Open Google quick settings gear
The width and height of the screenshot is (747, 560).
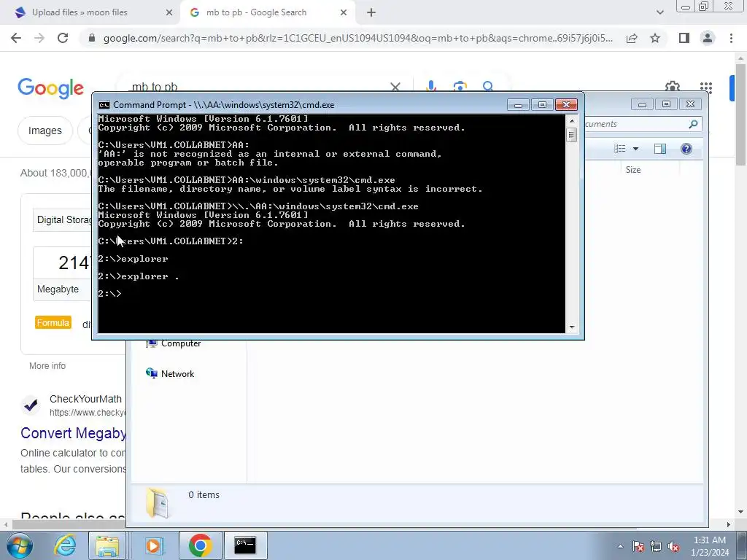pos(672,87)
